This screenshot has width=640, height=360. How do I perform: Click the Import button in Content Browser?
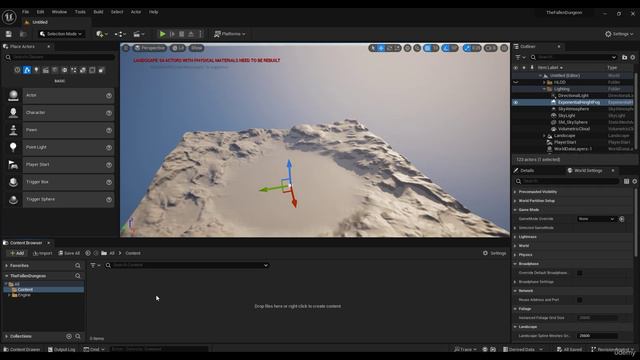(x=42, y=253)
